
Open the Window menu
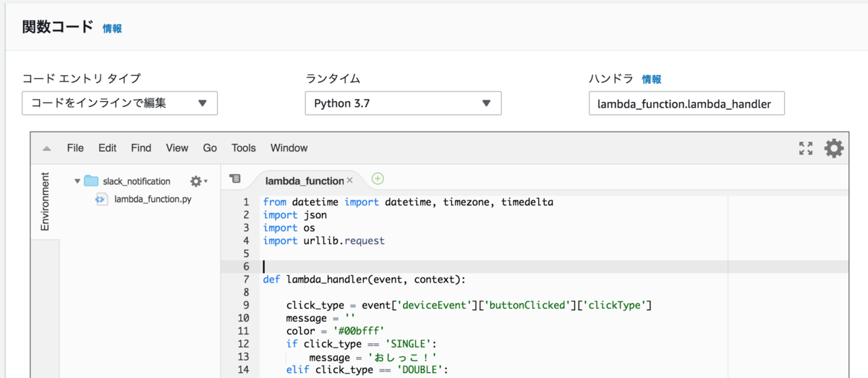click(x=289, y=148)
